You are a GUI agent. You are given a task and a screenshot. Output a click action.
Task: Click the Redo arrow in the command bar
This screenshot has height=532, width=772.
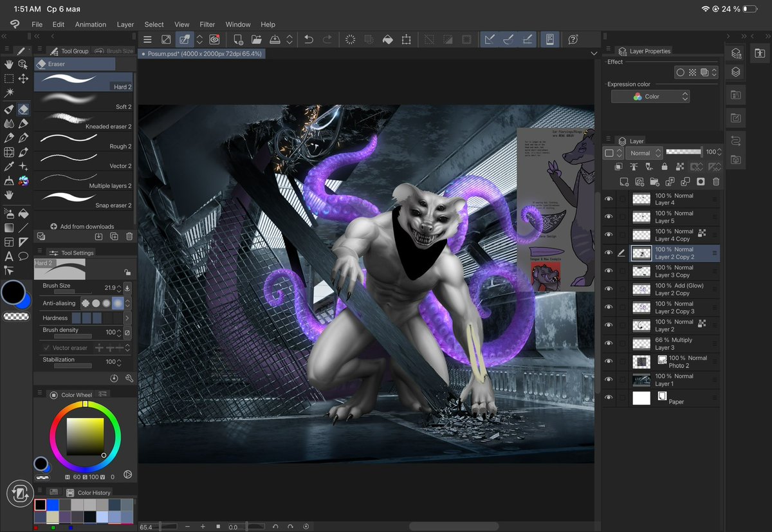pos(327,40)
